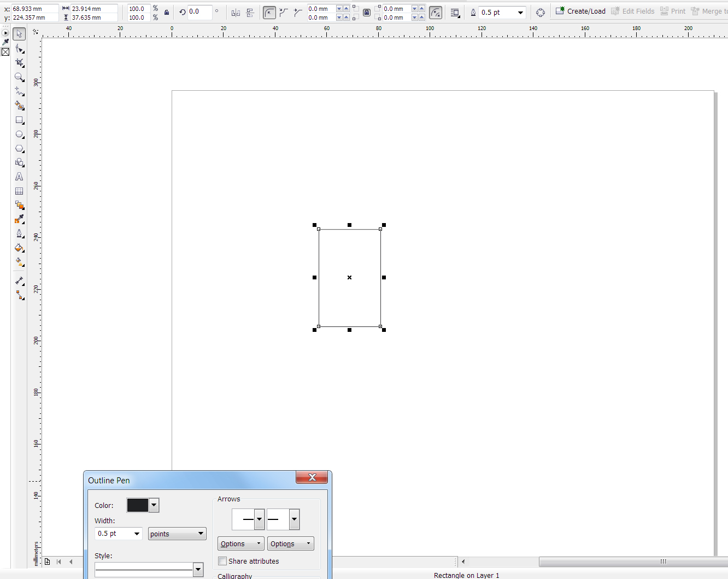Viewport: 728px width, 579px height.
Task: Choose the Scallop corner style
Action: [x=284, y=13]
